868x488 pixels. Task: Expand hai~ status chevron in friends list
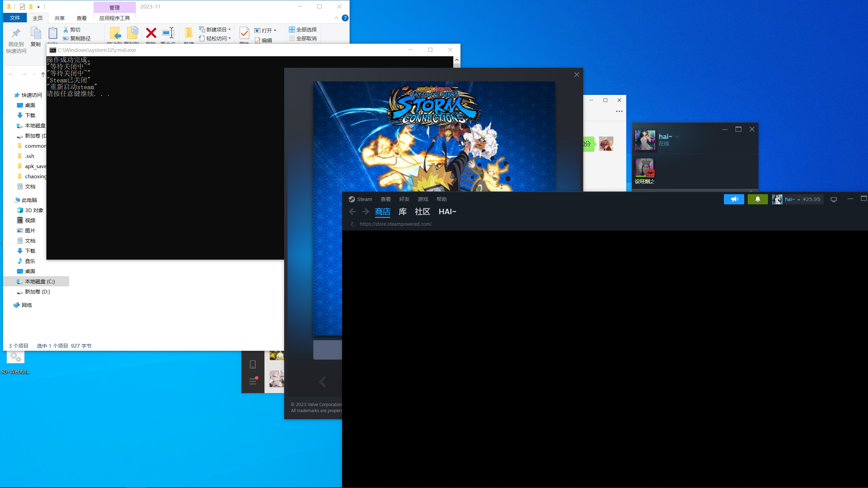pos(677,137)
